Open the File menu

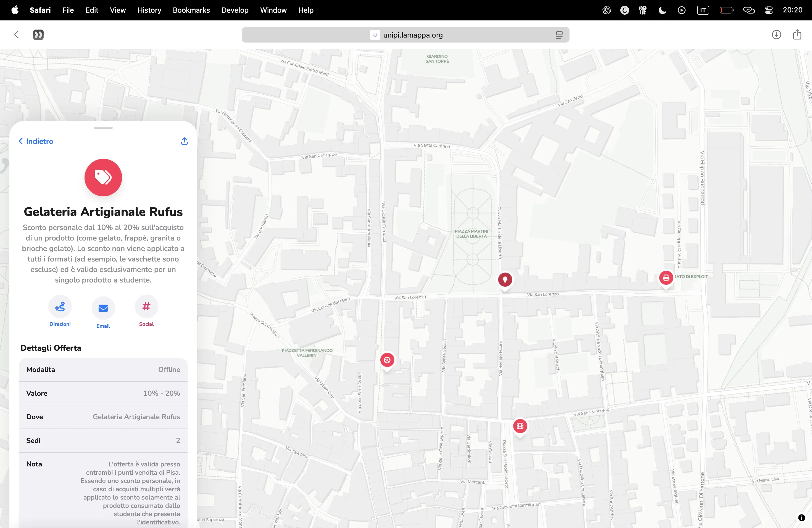[x=68, y=10]
